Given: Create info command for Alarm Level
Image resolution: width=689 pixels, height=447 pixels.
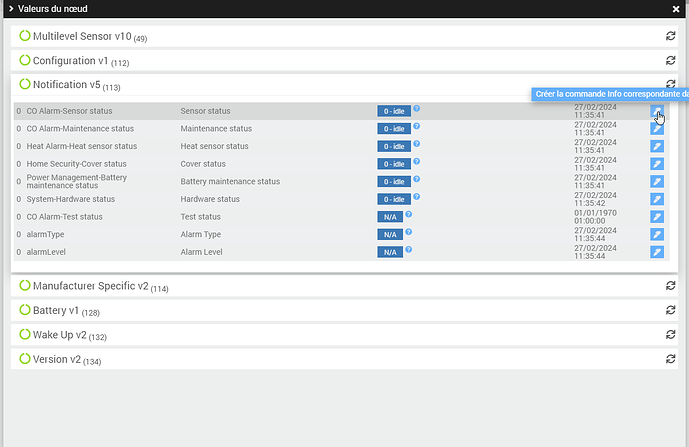Looking at the screenshot, I should click(657, 252).
